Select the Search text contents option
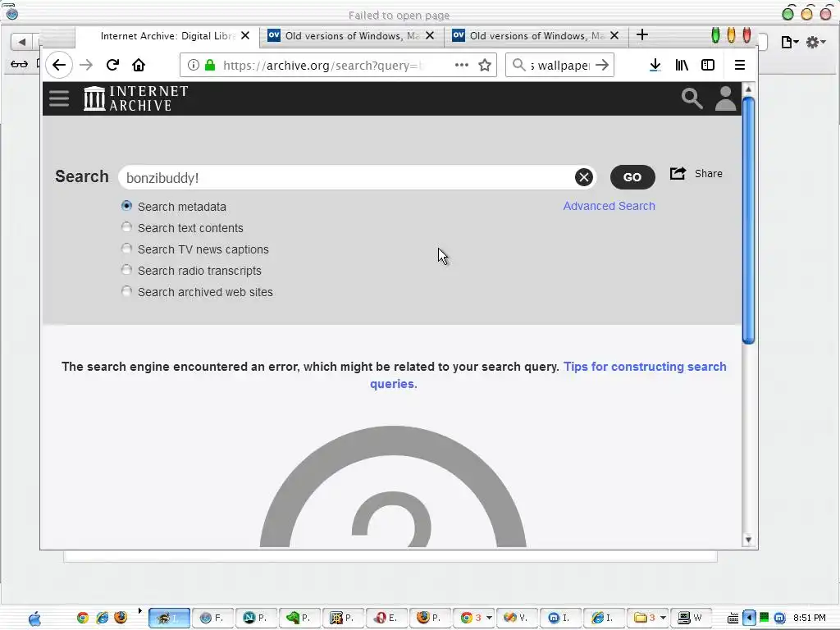Image resolution: width=840 pixels, height=630 pixels. point(126,227)
